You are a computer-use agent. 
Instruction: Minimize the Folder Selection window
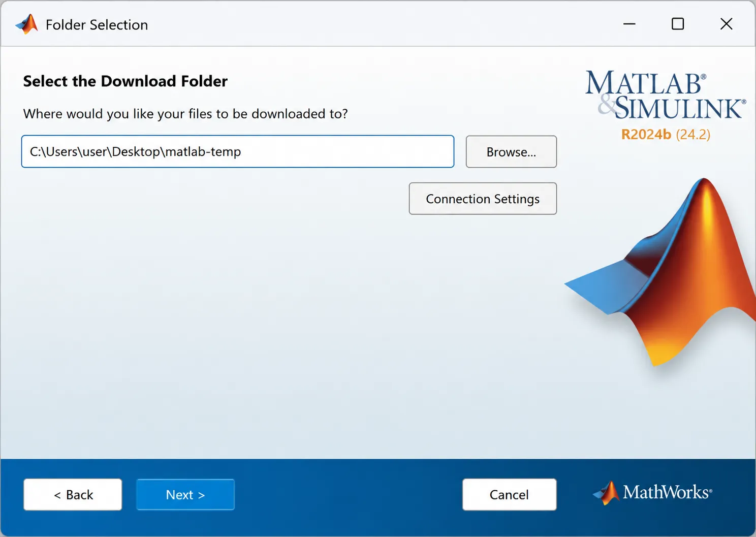[629, 24]
